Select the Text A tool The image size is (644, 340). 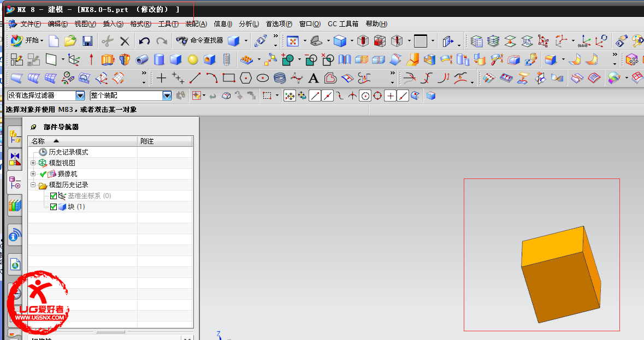tap(314, 78)
